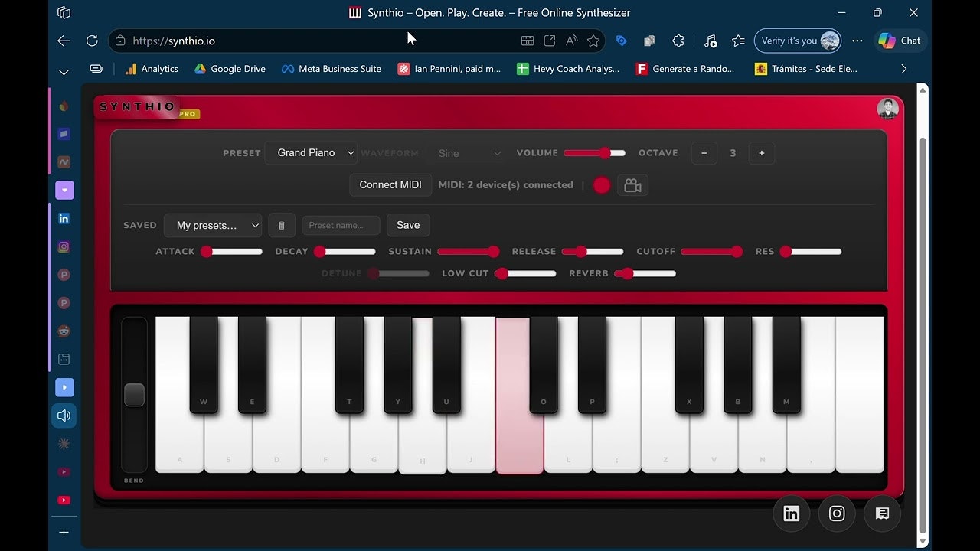Click the Read aloud icon in address bar
The image size is (980, 551).
[x=571, y=41]
